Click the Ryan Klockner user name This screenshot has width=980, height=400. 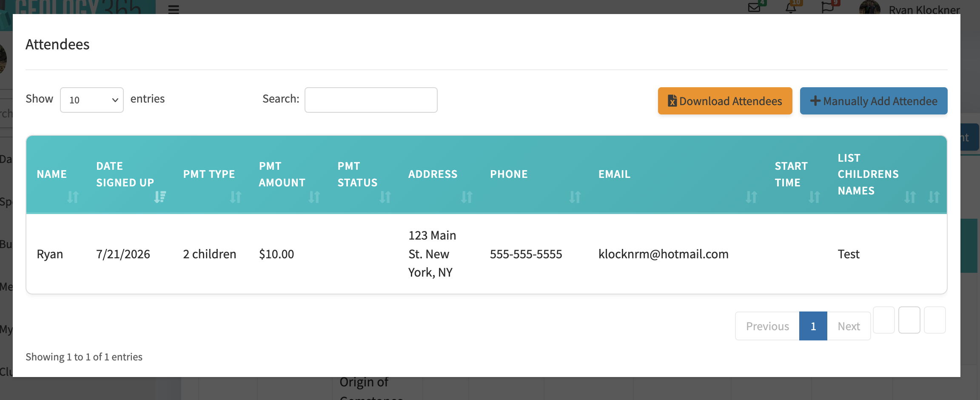coord(924,9)
